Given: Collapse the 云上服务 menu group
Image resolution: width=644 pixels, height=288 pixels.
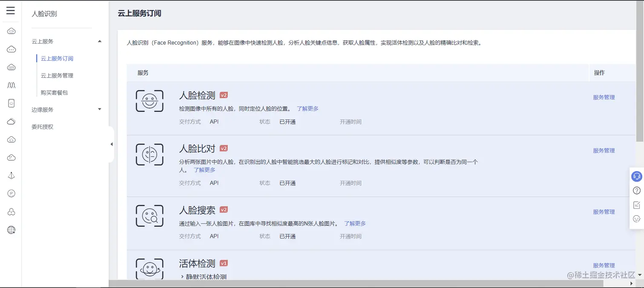Looking at the screenshot, I should 100,41.
